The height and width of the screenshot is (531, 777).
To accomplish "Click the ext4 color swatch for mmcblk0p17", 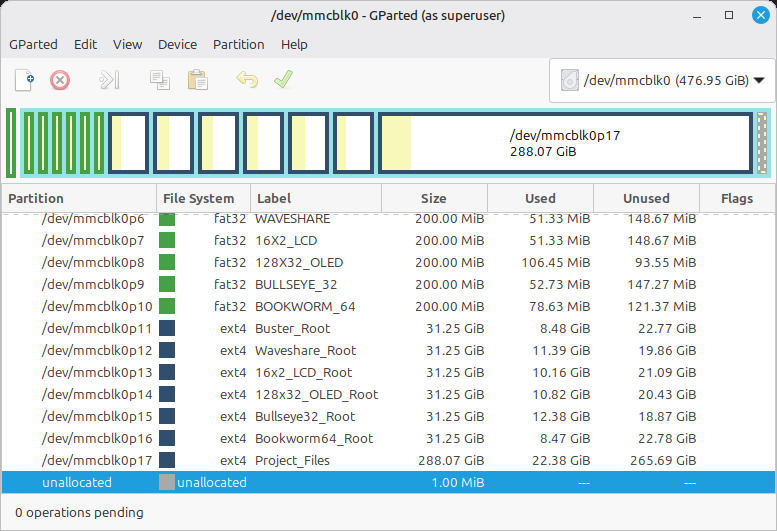I will tap(167, 460).
